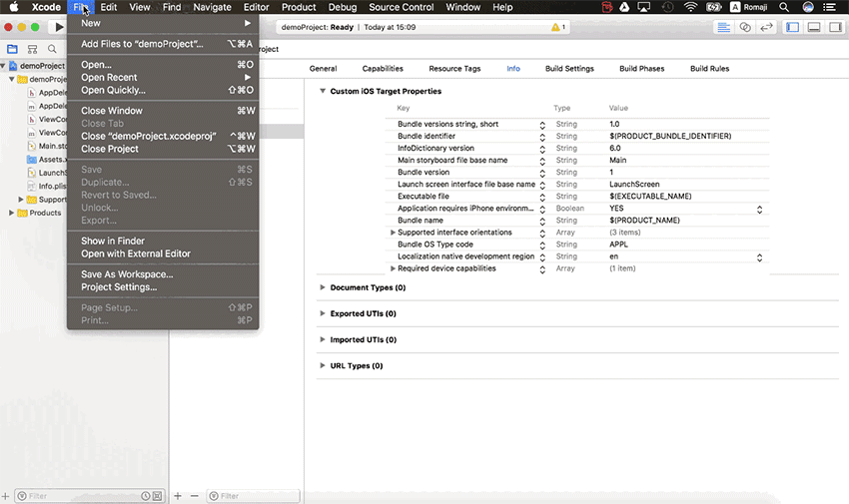
Task: Open Time Machine status icon
Action: tap(667, 7)
